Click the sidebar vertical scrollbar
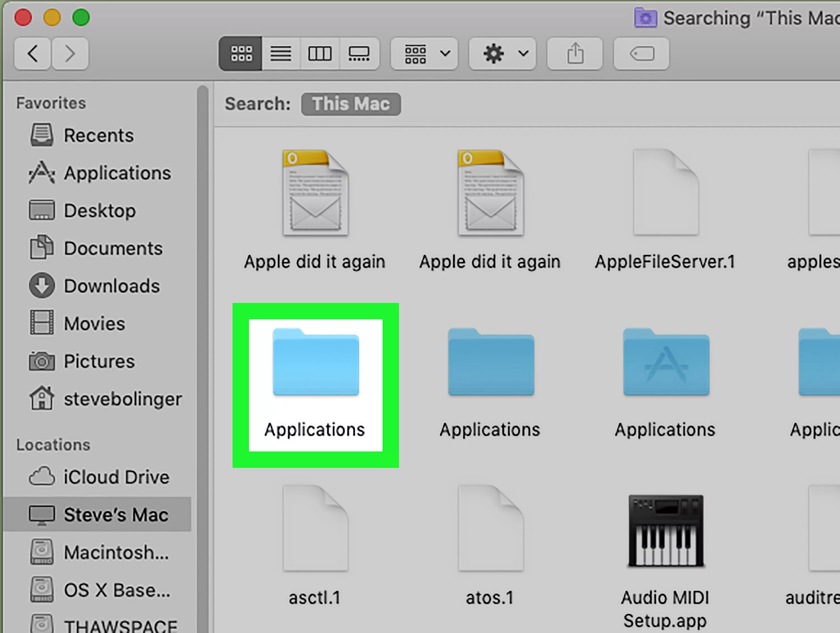 [203, 359]
